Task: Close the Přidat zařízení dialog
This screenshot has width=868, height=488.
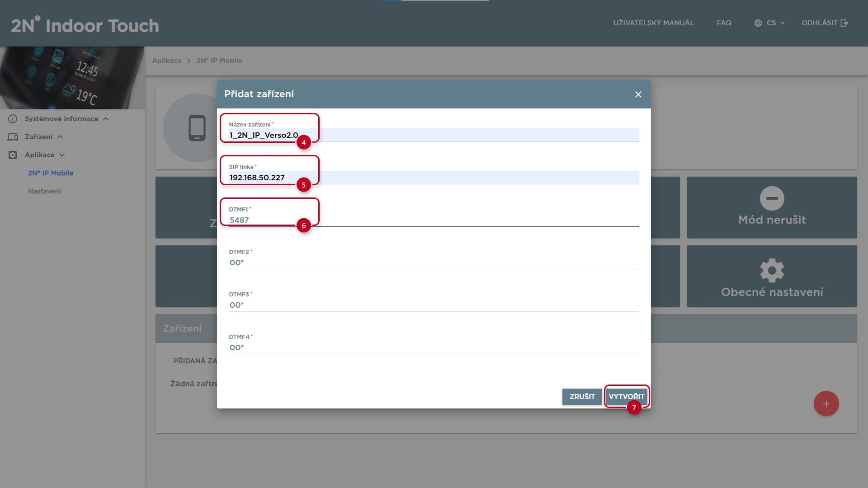Action: 638,94
